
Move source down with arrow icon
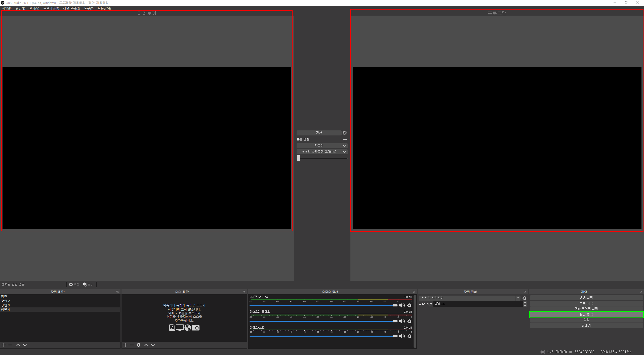tap(153, 345)
